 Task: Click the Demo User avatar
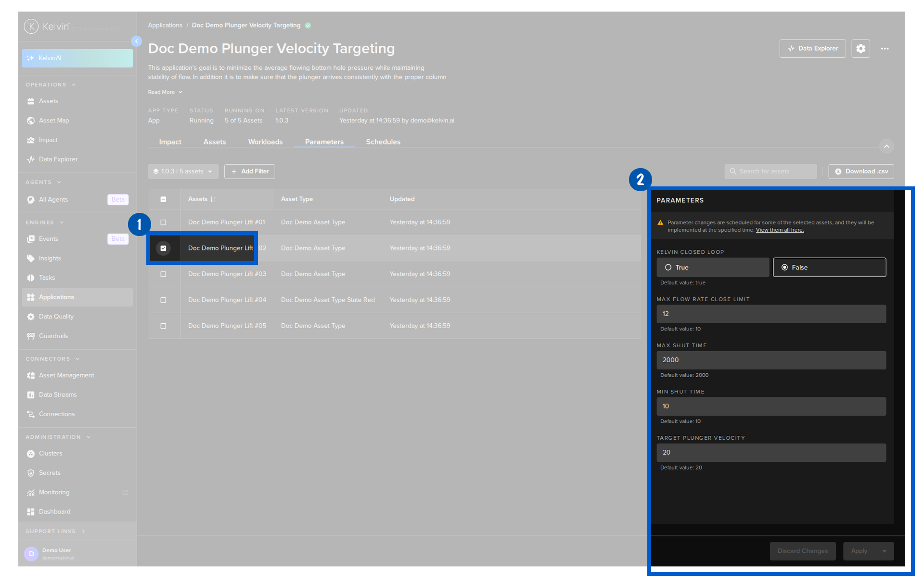tap(31, 554)
